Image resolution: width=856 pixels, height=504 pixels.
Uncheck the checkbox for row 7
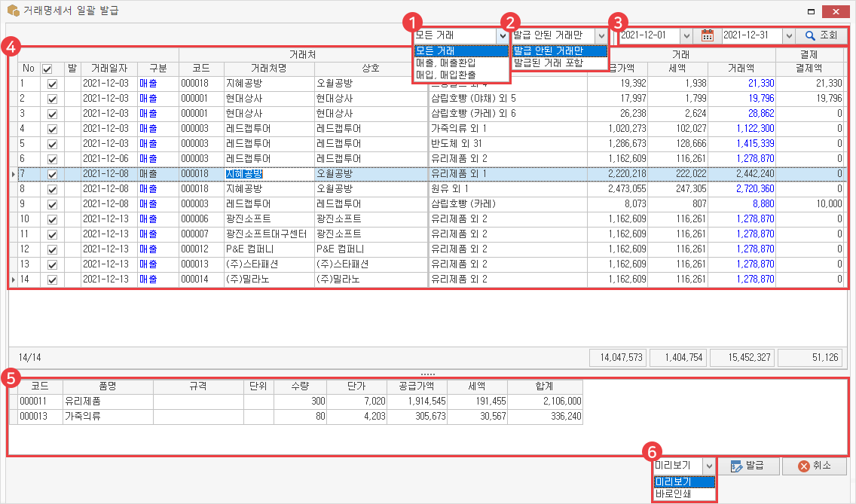(53, 174)
